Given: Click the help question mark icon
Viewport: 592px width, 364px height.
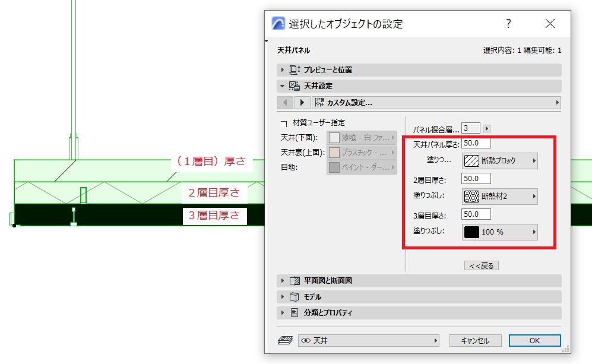Looking at the screenshot, I should [x=508, y=24].
